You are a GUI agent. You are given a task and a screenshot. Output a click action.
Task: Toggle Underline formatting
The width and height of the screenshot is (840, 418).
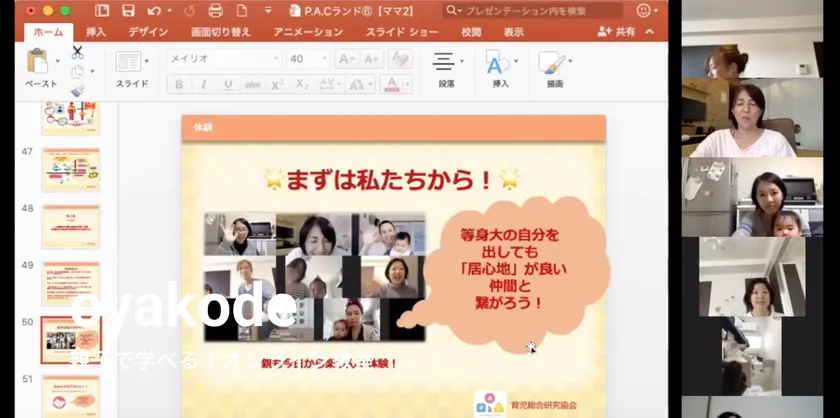(x=228, y=85)
